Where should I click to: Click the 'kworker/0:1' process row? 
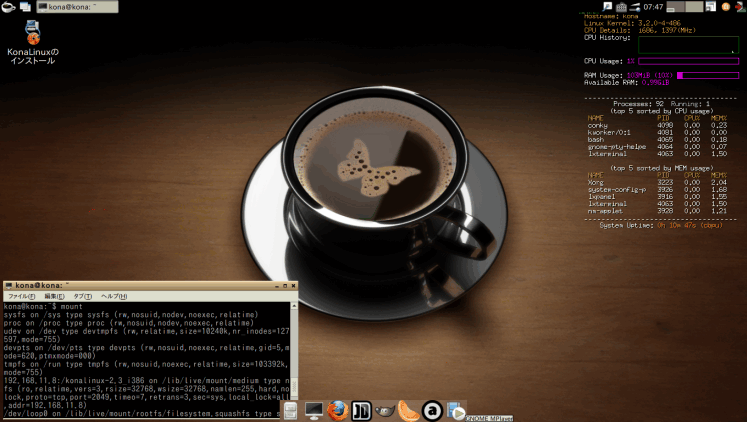click(657, 132)
